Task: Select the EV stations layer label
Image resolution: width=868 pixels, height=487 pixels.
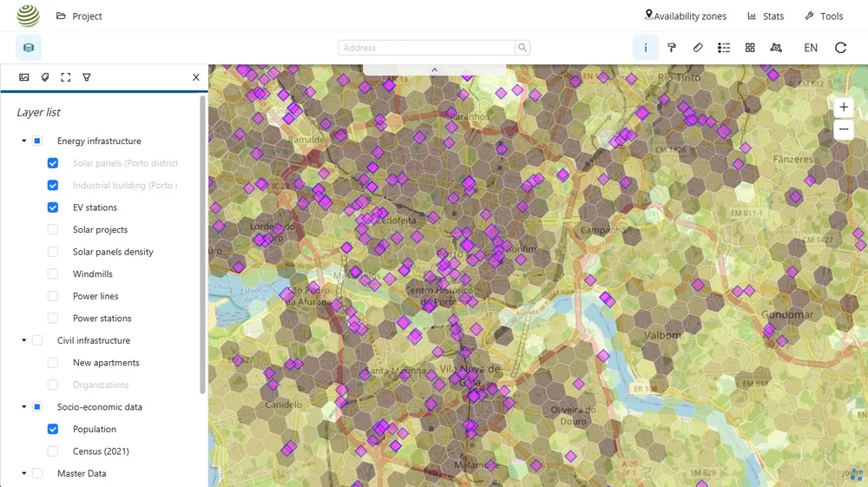Action: (x=95, y=207)
